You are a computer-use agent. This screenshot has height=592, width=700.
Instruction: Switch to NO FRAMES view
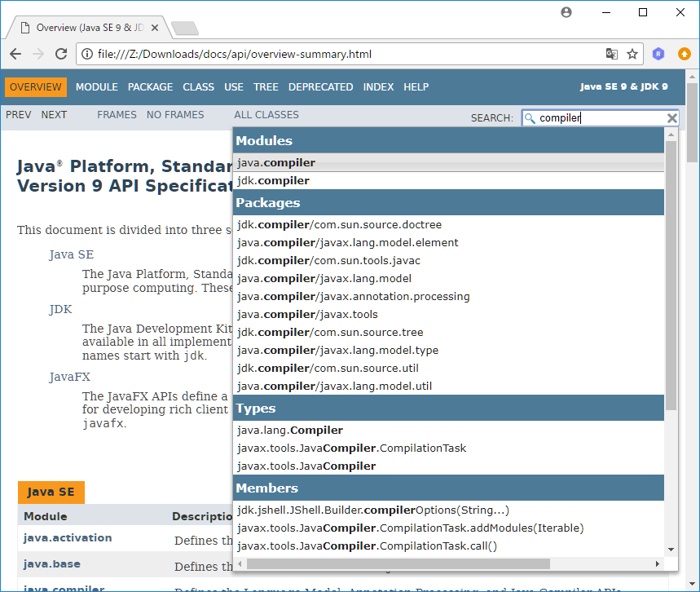(x=175, y=115)
